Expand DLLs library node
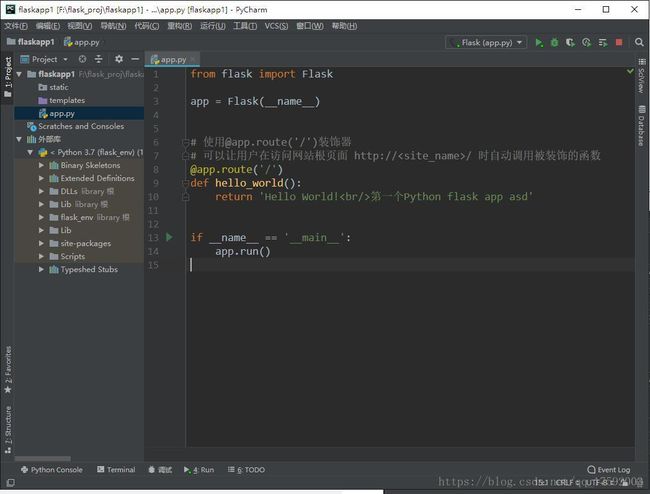The height and width of the screenshot is (494, 650). [x=41, y=191]
